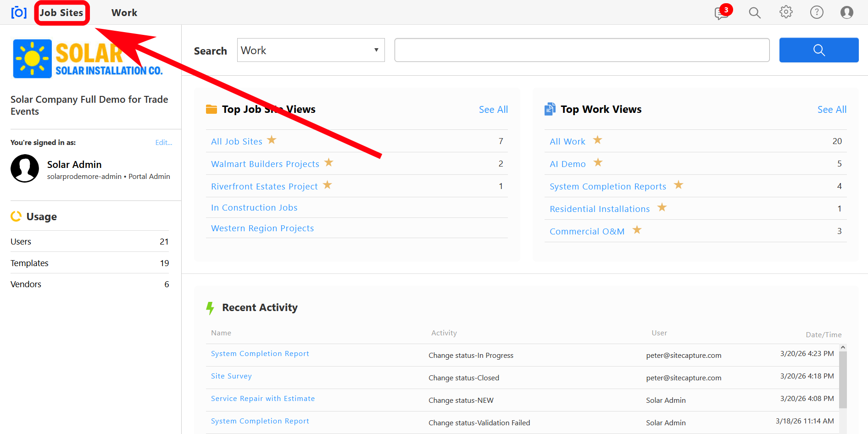Image resolution: width=868 pixels, height=434 pixels.
Task: Open the notifications chat icon with badge
Action: point(722,13)
